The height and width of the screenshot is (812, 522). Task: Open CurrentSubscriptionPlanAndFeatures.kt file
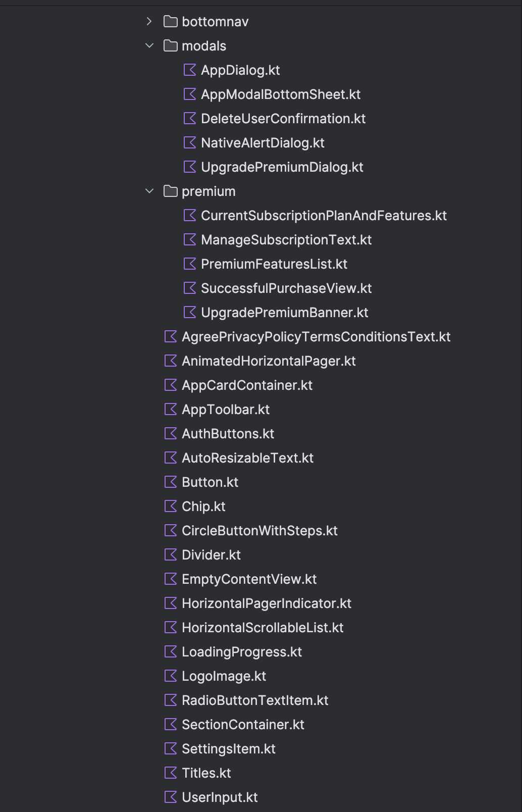(x=324, y=216)
